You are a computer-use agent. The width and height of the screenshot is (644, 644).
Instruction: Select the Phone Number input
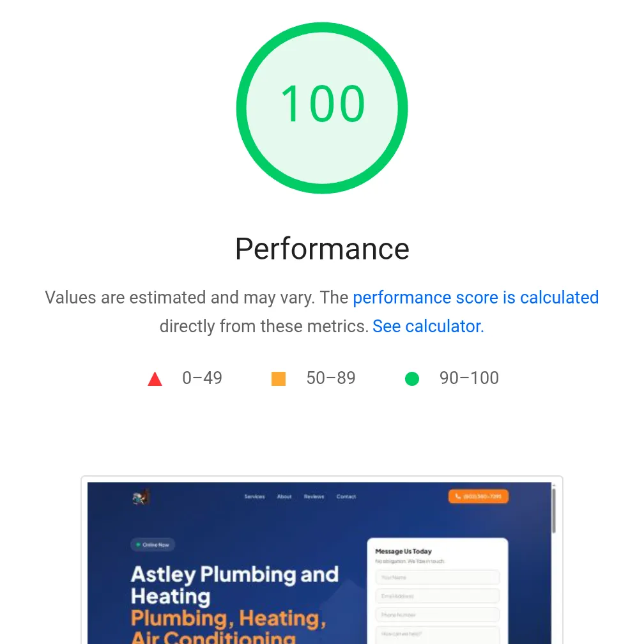click(437, 614)
